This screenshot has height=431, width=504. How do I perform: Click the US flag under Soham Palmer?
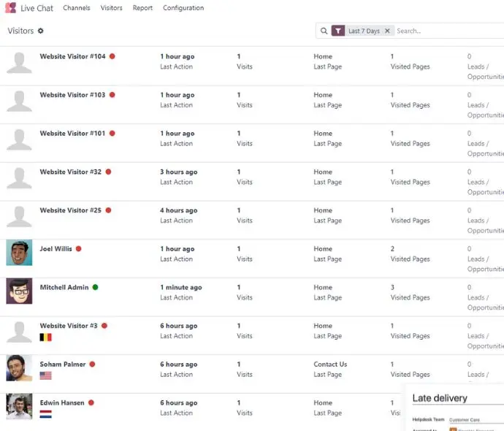45,375
